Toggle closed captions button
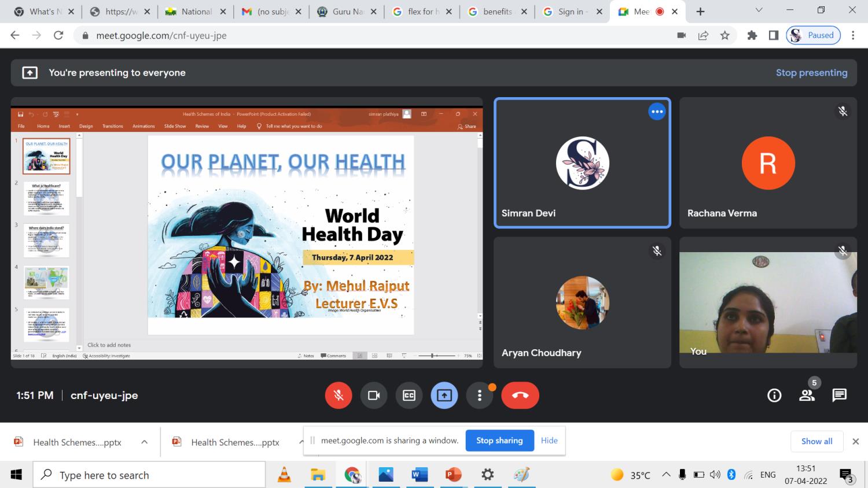868x488 pixels. (409, 395)
